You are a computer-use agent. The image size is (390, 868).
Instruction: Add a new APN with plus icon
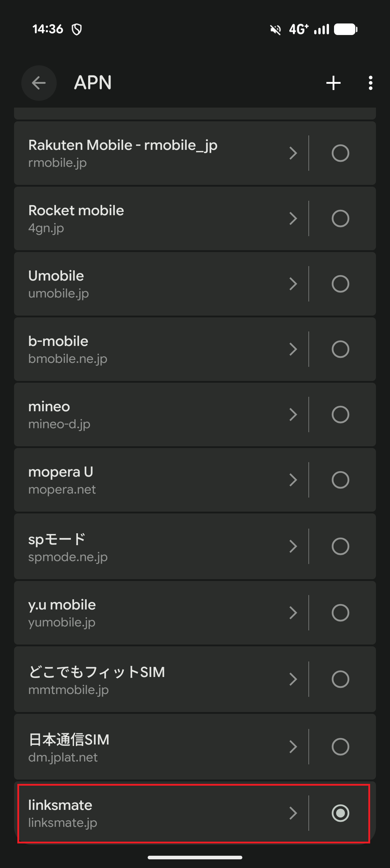coord(333,83)
